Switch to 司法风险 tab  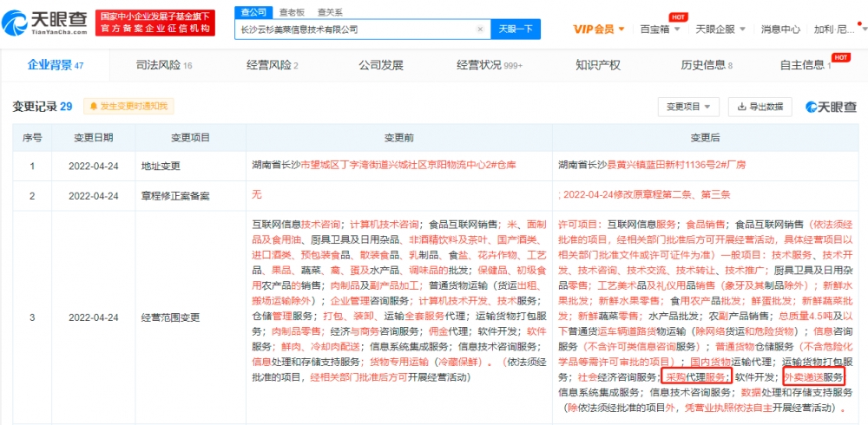(x=164, y=65)
